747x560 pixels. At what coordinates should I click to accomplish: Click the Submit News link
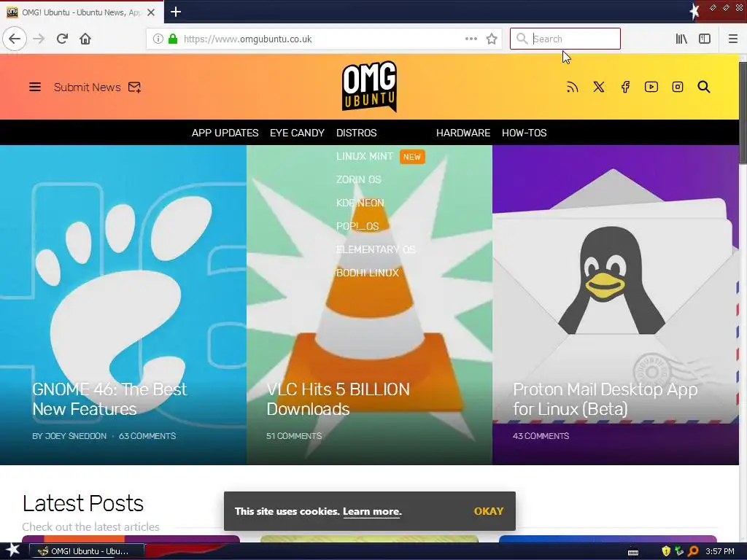(88, 87)
